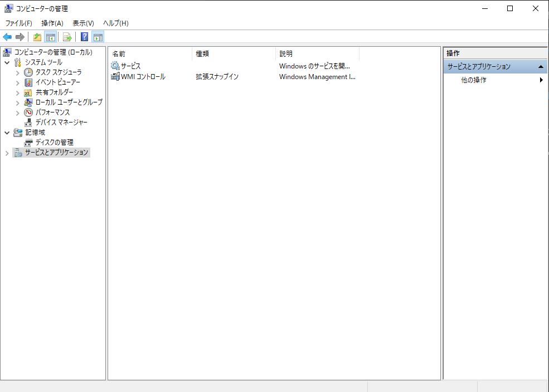The width and height of the screenshot is (549, 392).
Task: Go back with the blue left arrow
Action: point(7,37)
